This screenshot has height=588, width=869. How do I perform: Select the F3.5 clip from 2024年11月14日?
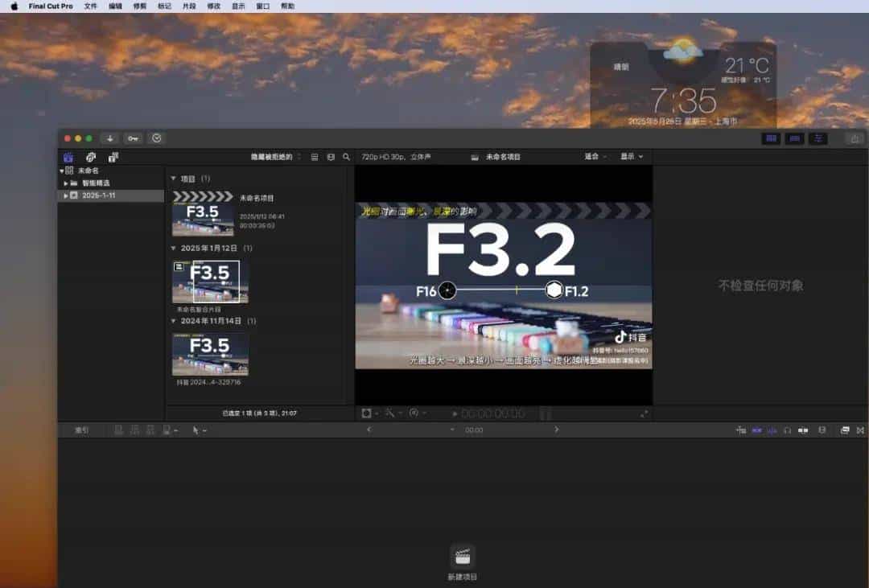tap(210, 354)
